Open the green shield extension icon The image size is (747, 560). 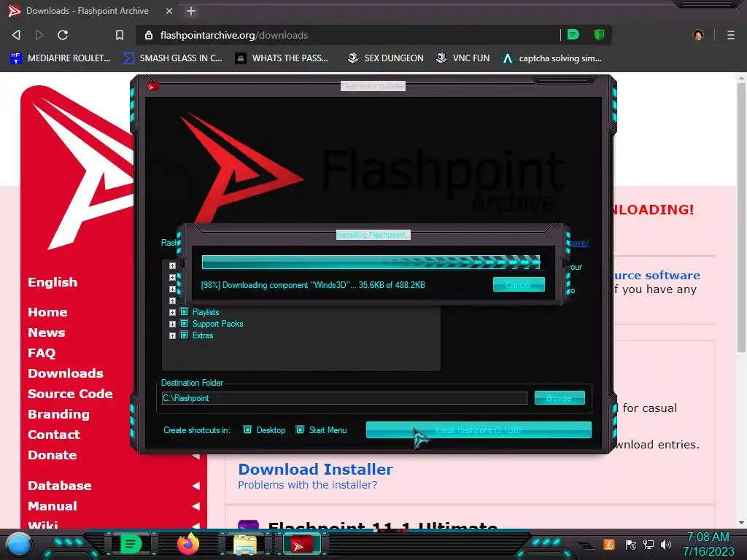point(599,35)
